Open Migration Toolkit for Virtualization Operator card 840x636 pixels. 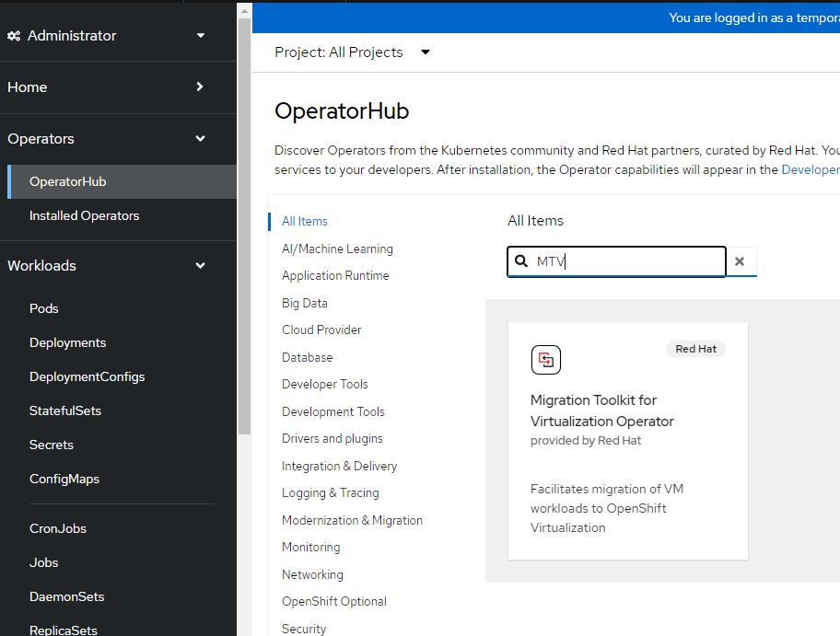pos(628,441)
